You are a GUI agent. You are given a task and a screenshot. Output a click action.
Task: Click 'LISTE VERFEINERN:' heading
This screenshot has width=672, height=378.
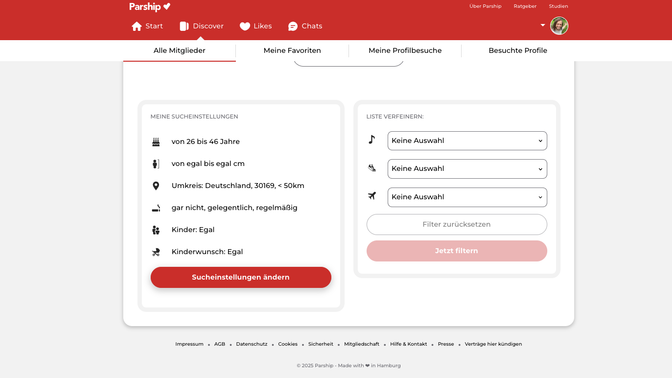point(395,117)
